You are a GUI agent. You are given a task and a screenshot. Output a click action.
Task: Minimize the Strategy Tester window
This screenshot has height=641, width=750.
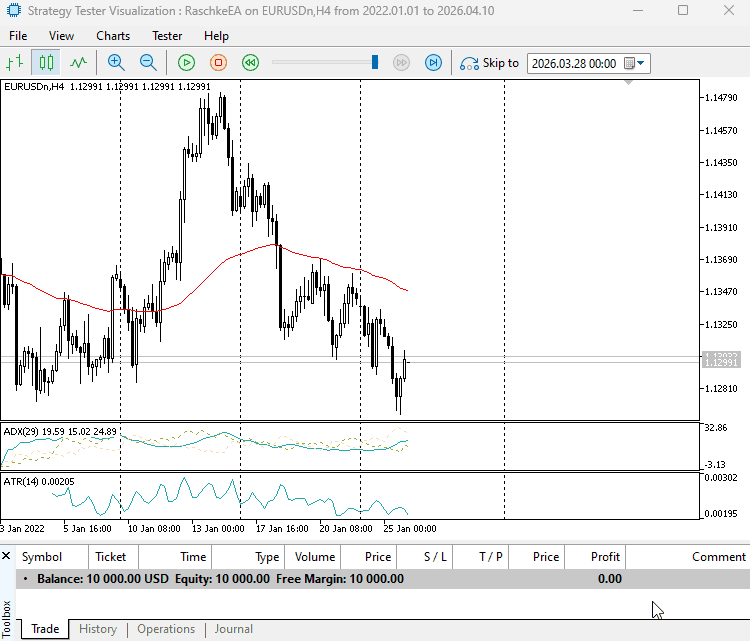tap(638, 10)
